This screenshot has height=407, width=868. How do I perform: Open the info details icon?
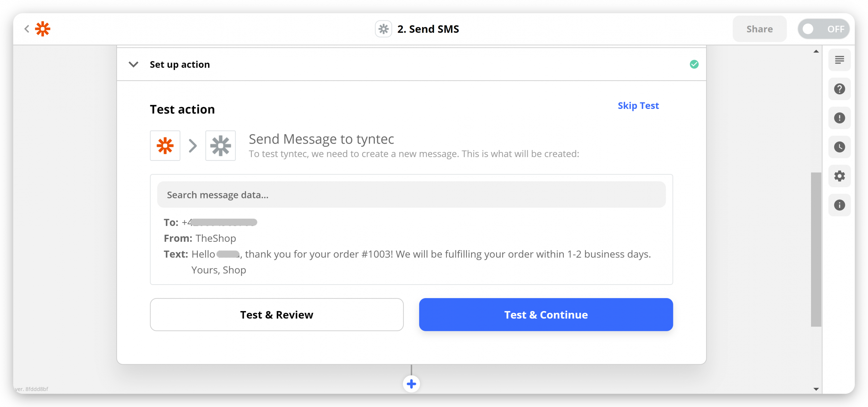pos(840,205)
